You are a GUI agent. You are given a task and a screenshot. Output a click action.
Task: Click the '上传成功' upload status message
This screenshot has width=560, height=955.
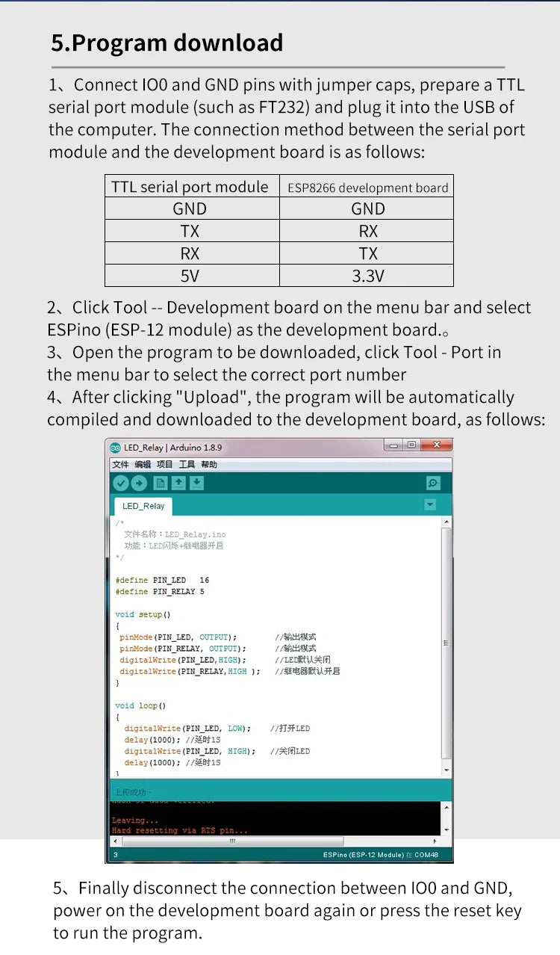pos(131,792)
